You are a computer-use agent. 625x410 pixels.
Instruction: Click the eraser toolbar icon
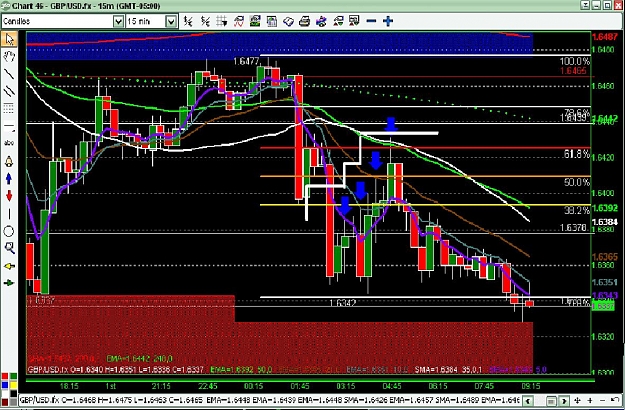pos(288,21)
